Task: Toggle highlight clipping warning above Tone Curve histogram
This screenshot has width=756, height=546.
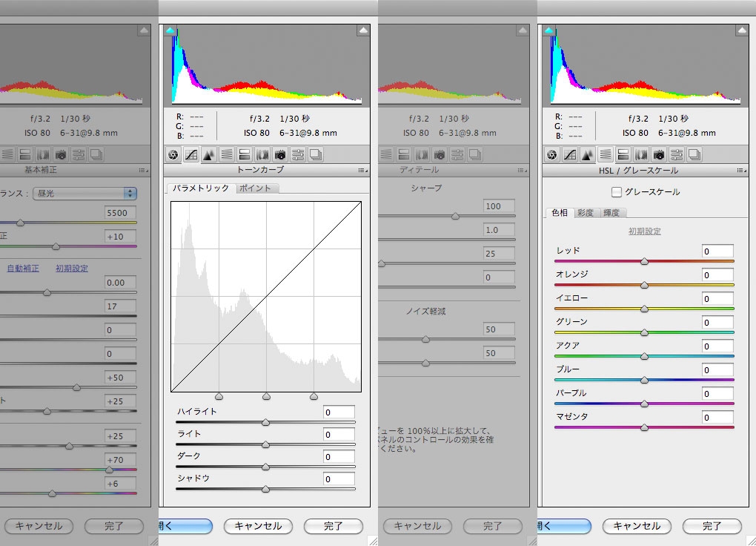Action: click(362, 30)
